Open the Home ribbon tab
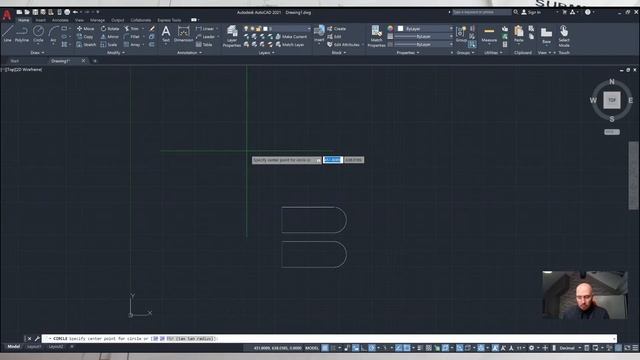640x360 pixels. 23,20
